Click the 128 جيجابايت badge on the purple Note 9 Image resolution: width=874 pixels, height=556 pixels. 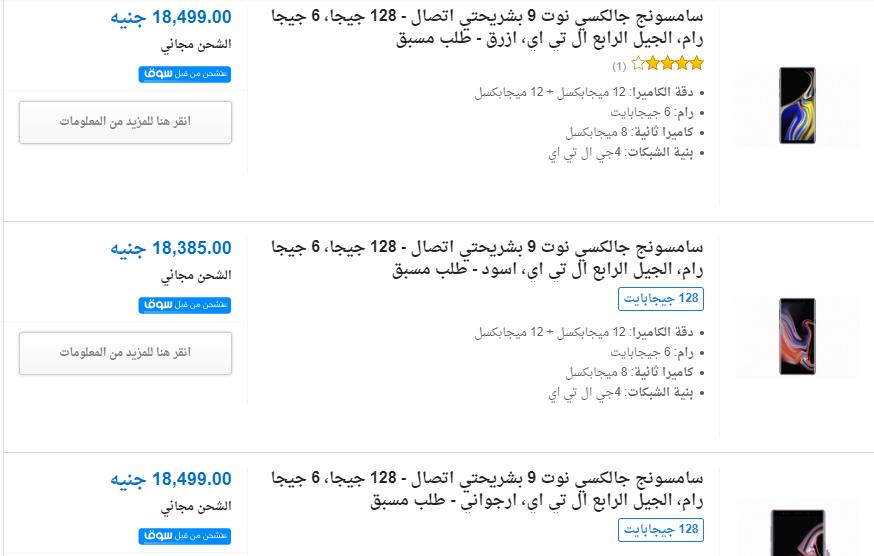point(661,529)
